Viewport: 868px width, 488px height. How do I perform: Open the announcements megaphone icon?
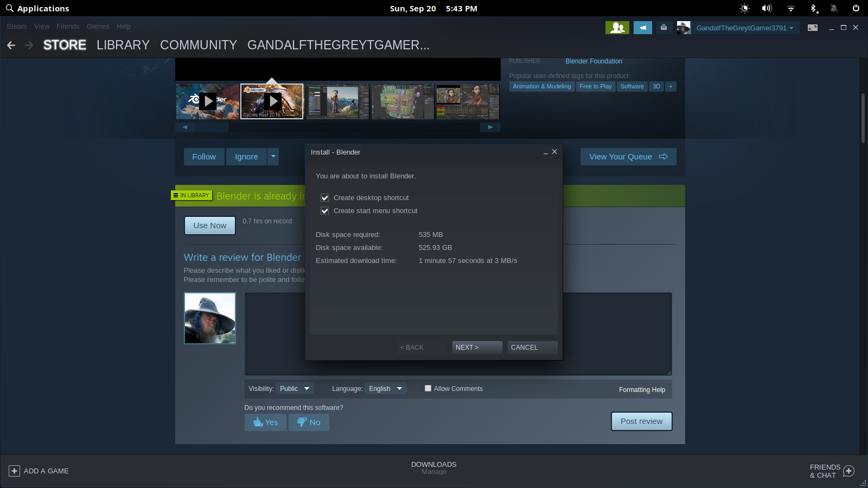coord(643,28)
